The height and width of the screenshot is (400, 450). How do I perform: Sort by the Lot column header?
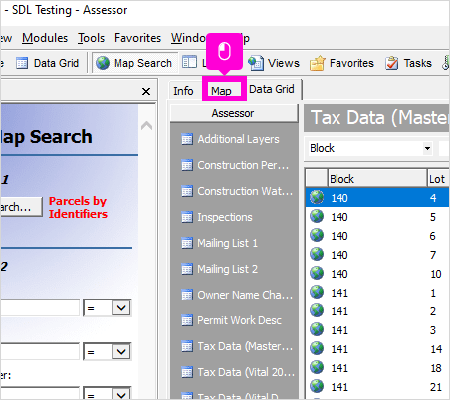coord(438,179)
